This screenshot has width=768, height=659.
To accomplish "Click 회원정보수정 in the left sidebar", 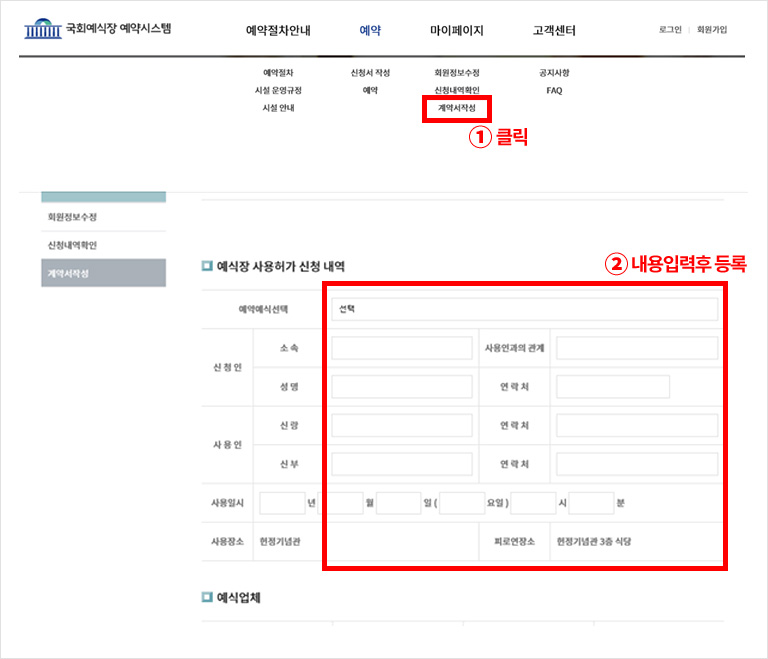I will [x=72, y=217].
